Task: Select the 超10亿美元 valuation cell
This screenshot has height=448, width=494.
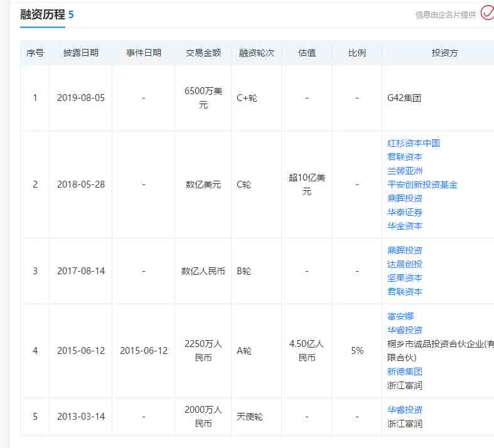Action: tap(307, 184)
